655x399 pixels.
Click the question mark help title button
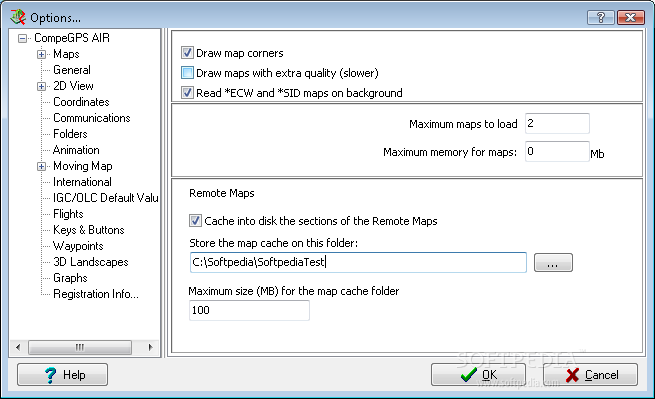click(x=601, y=18)
